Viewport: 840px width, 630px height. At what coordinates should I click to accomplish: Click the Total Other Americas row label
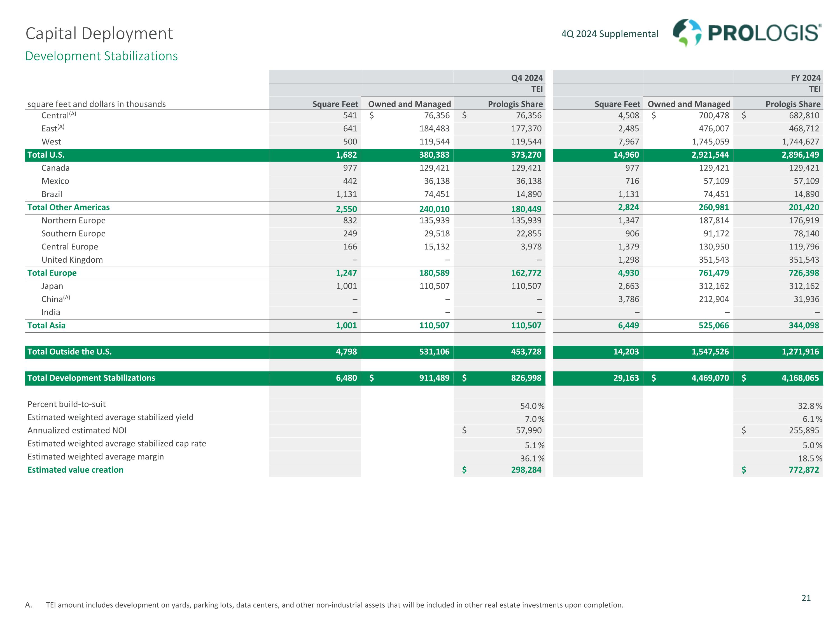pyautogui.click(x=68, y=207)
